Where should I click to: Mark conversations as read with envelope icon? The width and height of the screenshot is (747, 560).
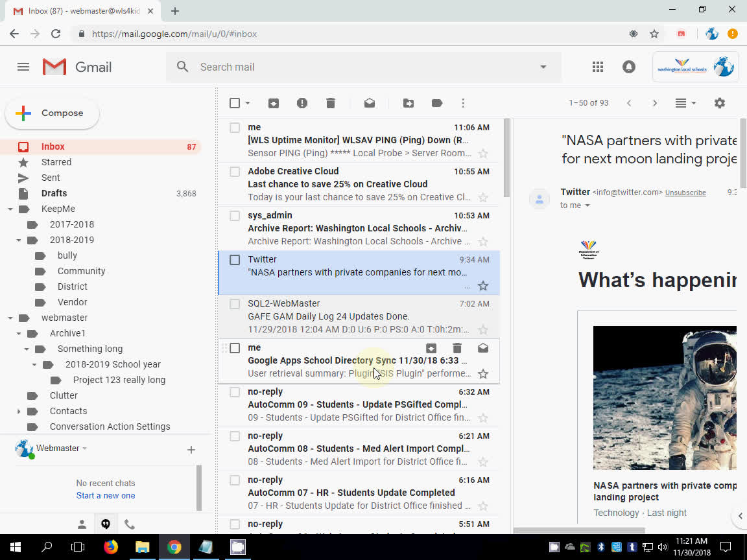point(370,102)
